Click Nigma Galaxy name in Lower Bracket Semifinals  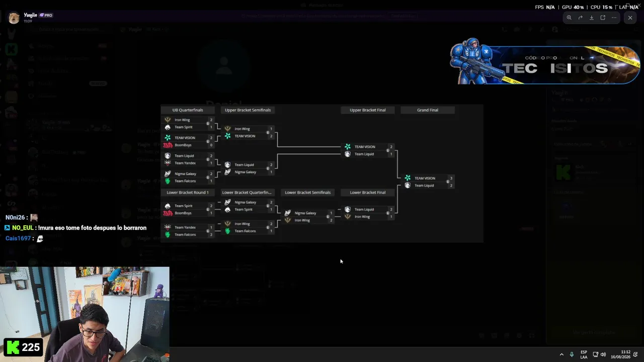pos(305,213)
